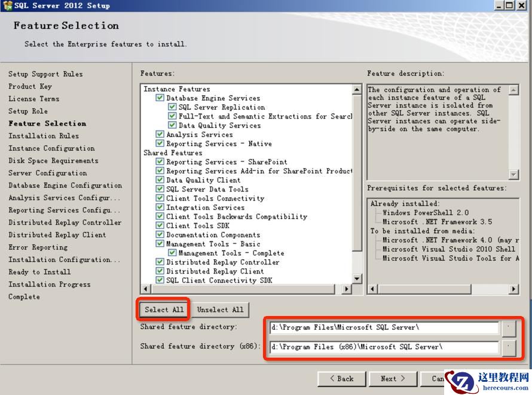Click the Select All button
532x395 pixels.
164,309
